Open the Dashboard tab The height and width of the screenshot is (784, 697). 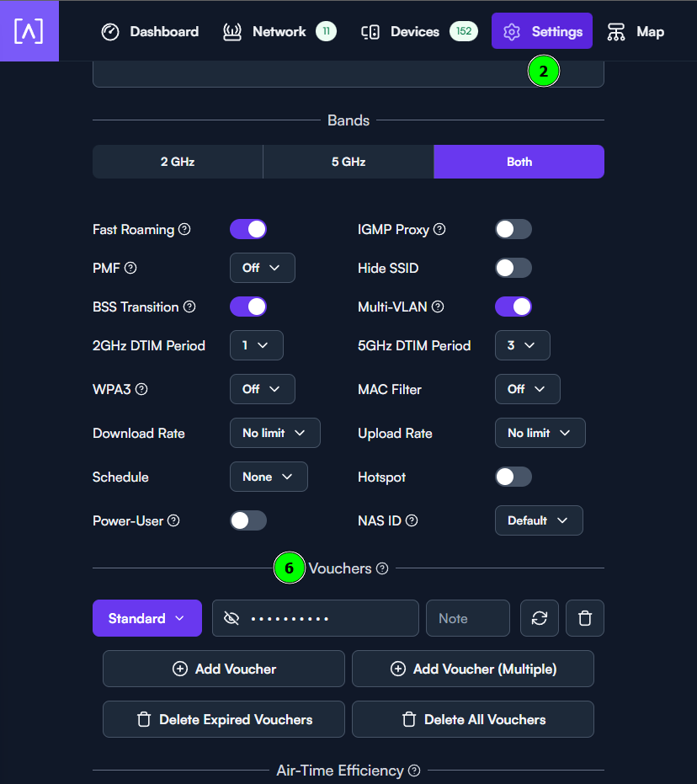(x=150, y=31)
